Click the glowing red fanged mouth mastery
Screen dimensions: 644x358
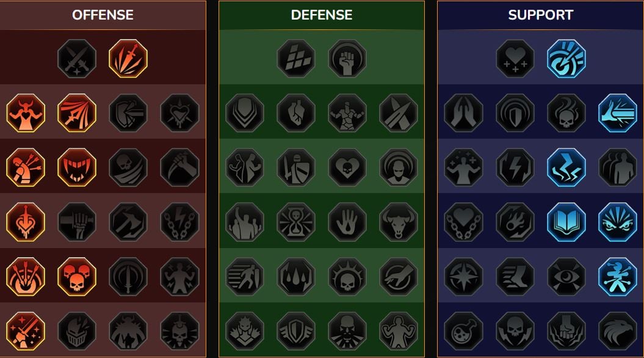coord(77,167)
